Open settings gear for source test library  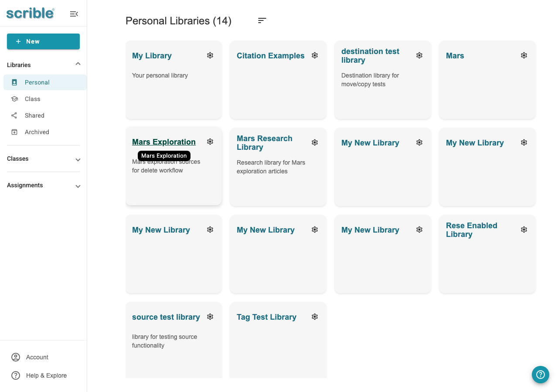(210, 317)
